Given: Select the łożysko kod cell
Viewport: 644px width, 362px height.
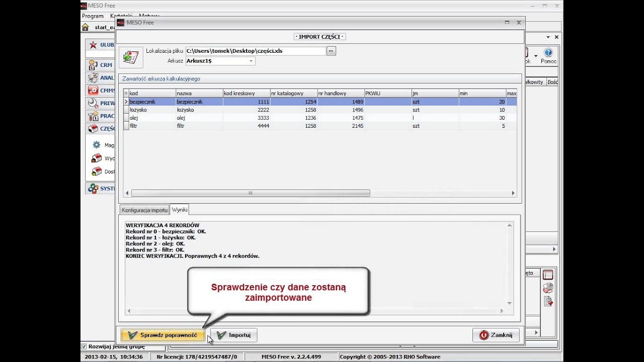Looking at the screenshot, I should point(152,110).
